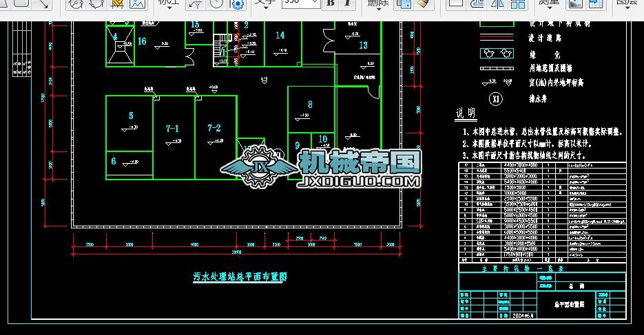Screen dimensions: 644x335
Task: Toggle bold text formatting
Action: point(331,3)
